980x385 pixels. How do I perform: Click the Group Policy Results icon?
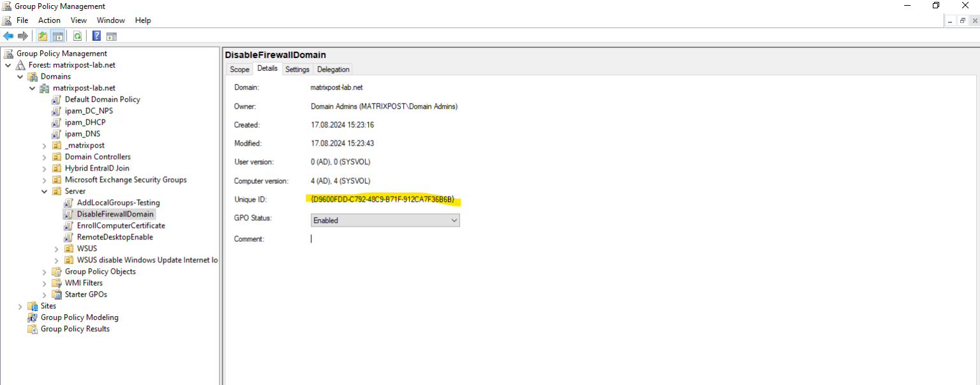point(33,329)
